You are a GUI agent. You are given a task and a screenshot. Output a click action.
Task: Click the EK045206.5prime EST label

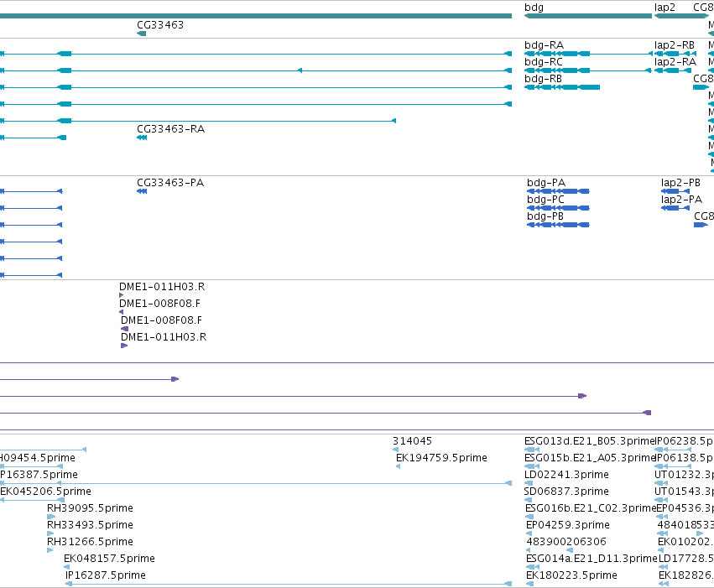45,492
